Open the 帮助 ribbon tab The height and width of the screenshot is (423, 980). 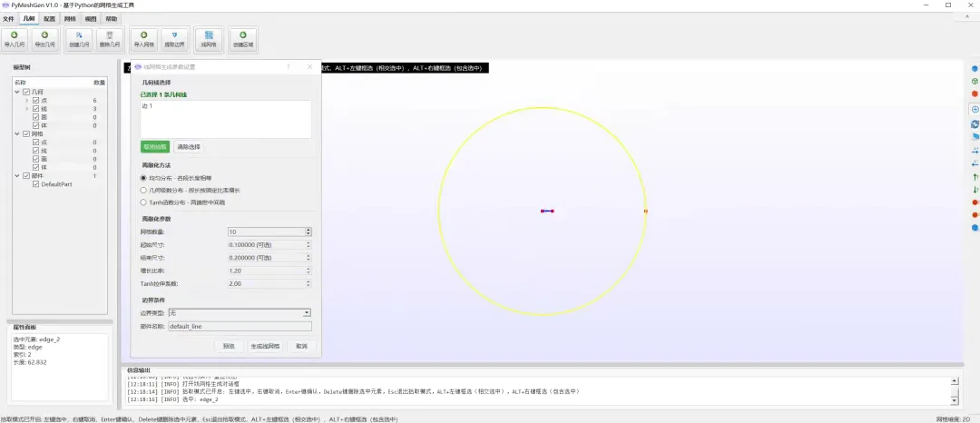pyautogui.click(x=111, y=19)
